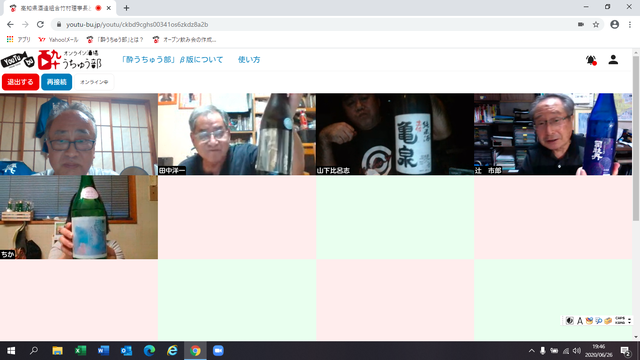
Task: Open the notification bell icon
Action: [x=591, y=60]
